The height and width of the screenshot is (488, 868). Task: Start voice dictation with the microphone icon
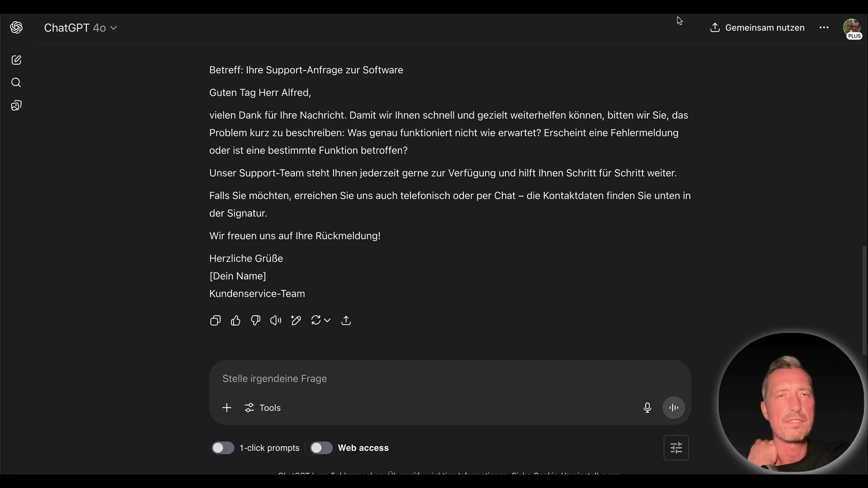click(647, 408)
